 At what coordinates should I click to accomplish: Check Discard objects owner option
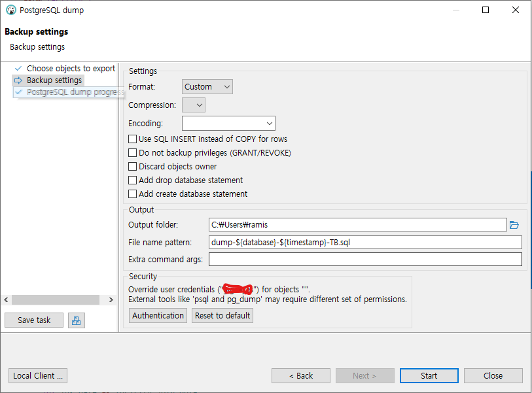click(x=133, y=167)
